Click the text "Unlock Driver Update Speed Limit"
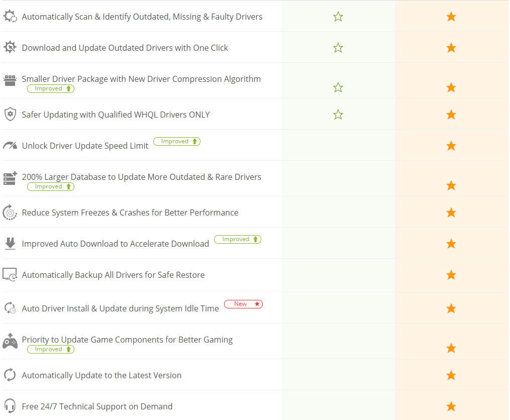The height and width of the screenshot is (420, 510). pos(85,146)
